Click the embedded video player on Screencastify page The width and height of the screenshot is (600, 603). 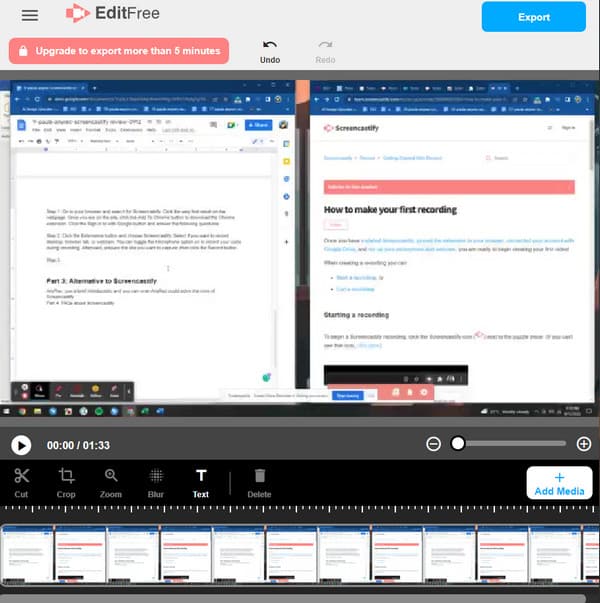point(396,375)
